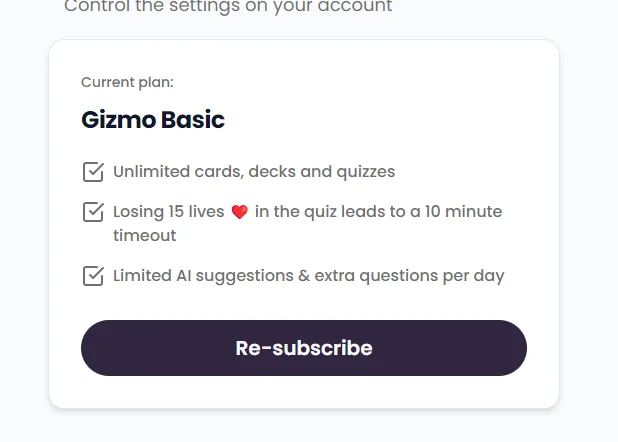Click the Re-subscribe button
Screen dimensions: 618x442
pos(304,348)
